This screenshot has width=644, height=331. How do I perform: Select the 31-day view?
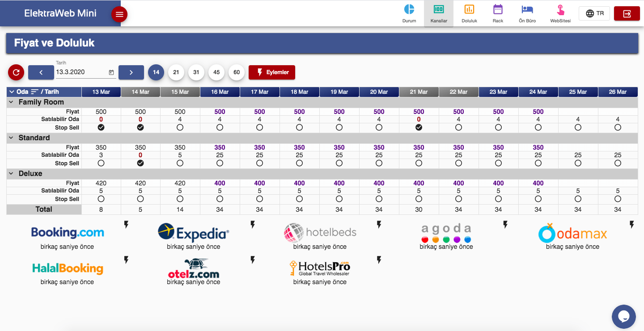(x=196, y=72)
